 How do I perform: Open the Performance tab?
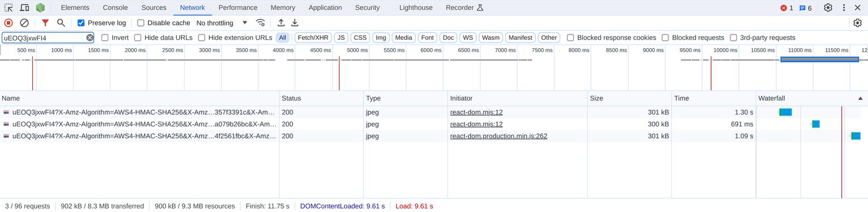coord(238,8)
